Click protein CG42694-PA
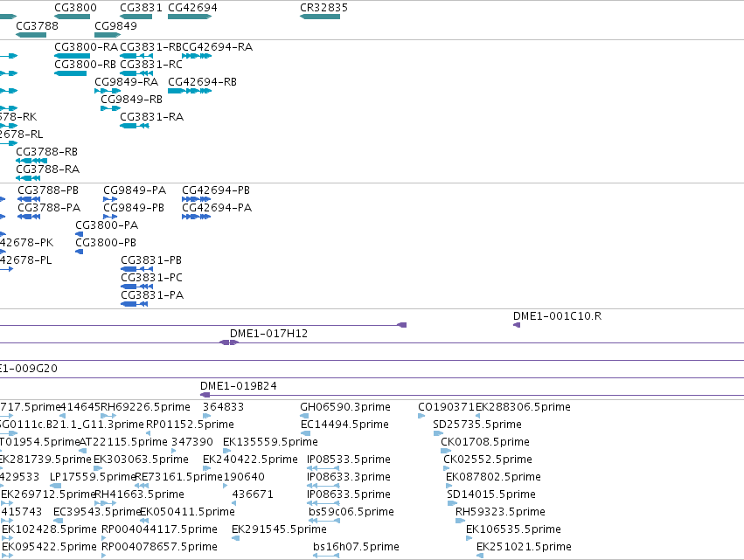Image resolution: width=744 pixels, height=560 pixels. point(197,217)
